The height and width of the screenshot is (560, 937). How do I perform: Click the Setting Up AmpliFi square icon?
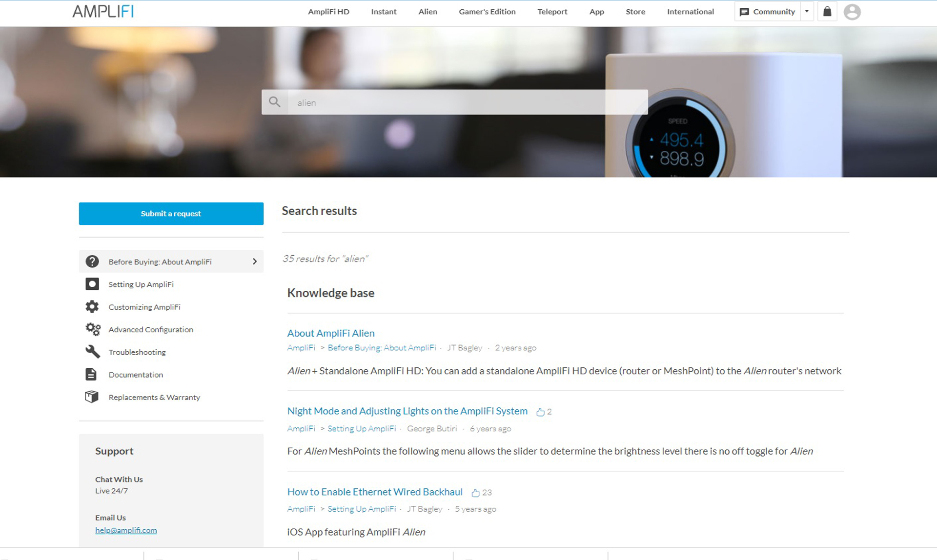click(92, 284)
